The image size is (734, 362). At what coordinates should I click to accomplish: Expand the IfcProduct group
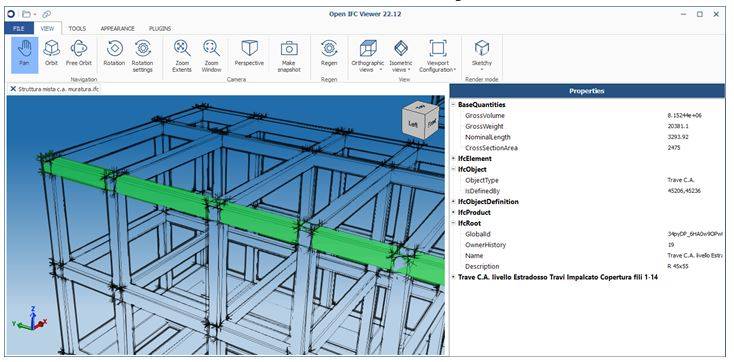coord(453,213)
